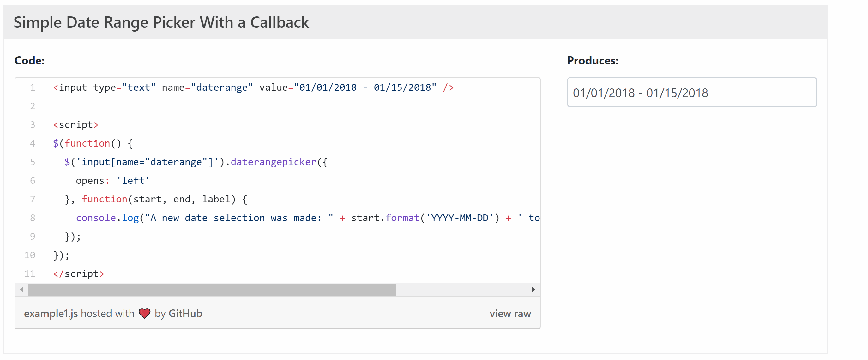Click the Simple Date Range Picker heading
The width and height of the screenshot is (868, 360).
(x=161, y=22)
